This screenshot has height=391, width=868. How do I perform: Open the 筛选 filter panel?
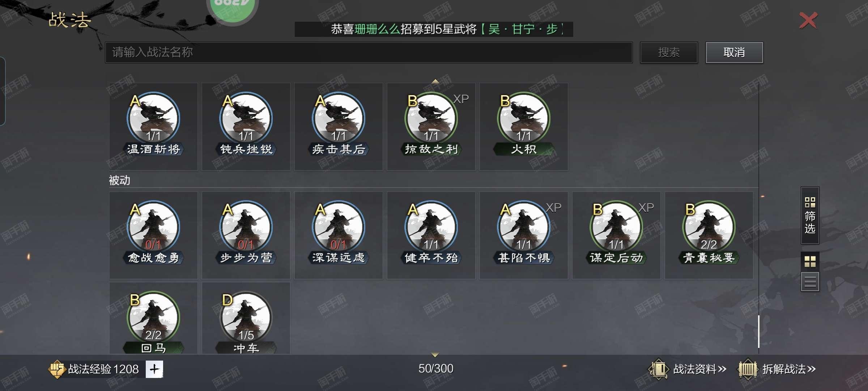pyautogui.click(x=810, y=215)
